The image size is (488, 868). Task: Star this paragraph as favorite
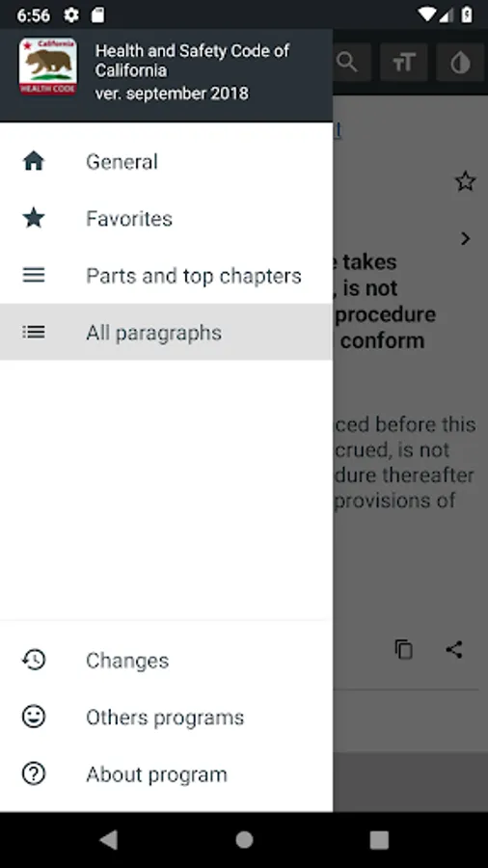(x=465, y=181)
